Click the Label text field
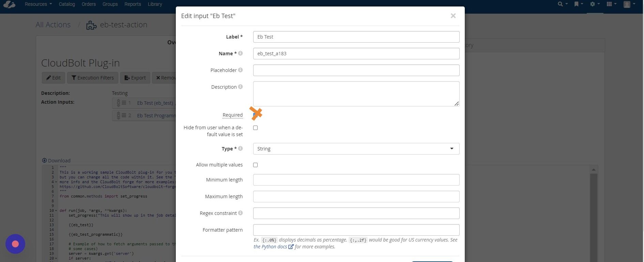 356,37
